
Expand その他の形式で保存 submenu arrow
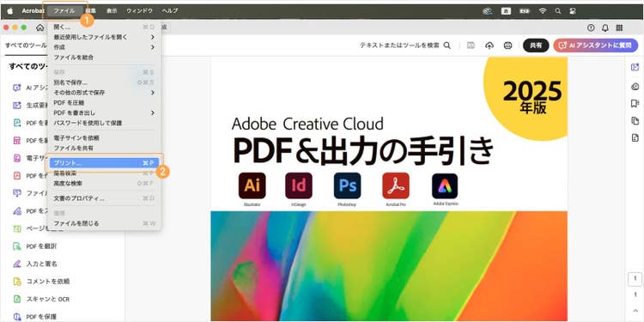pyautogui.click(x=152, y=93)
